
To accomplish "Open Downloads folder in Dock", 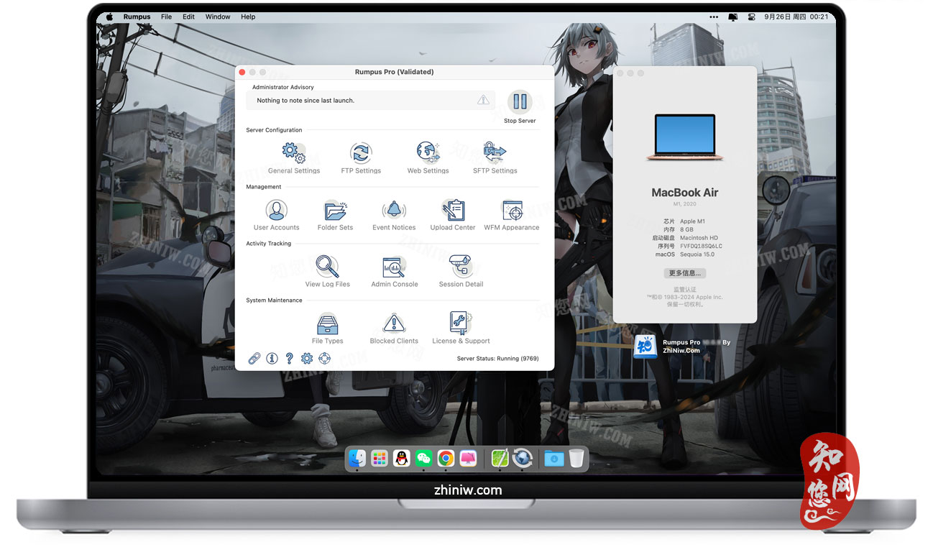I will (554, 458).
